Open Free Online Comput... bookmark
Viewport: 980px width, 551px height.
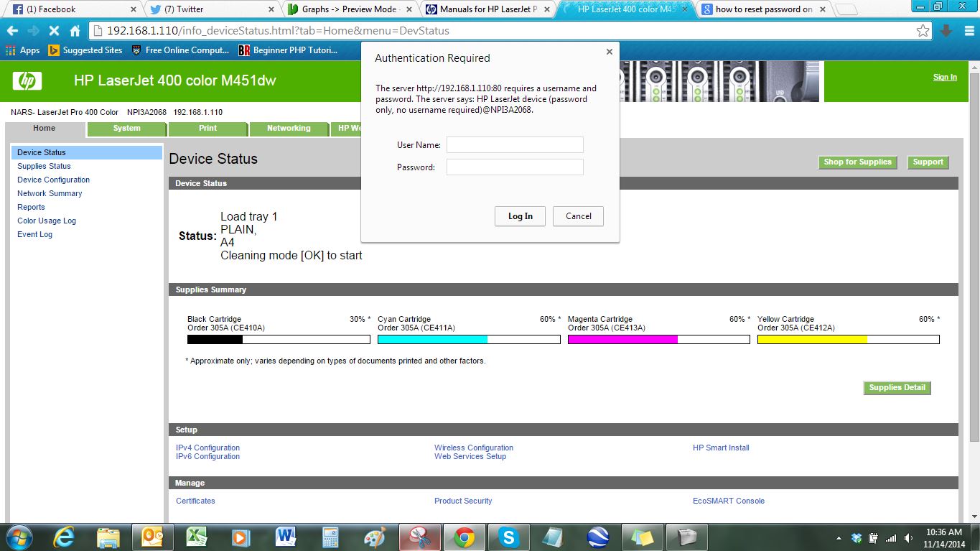(181, 50)
